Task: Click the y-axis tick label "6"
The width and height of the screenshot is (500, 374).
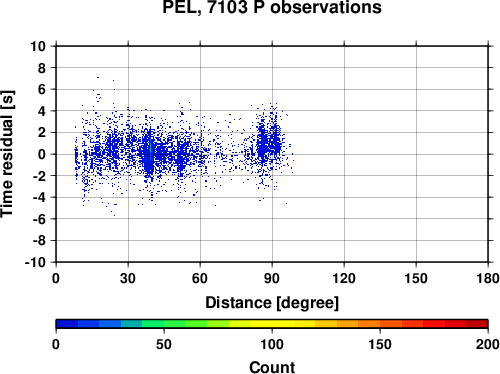Action: click(x=42, y=90)
